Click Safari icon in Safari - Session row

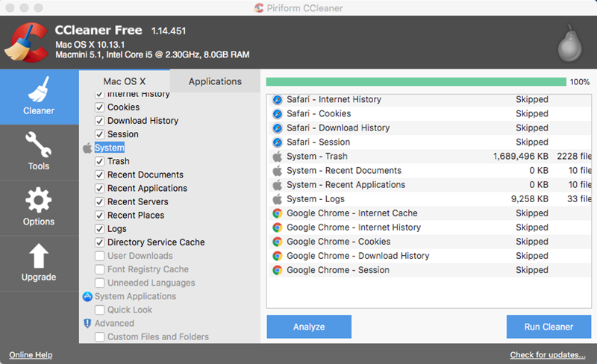coord(277,142)
